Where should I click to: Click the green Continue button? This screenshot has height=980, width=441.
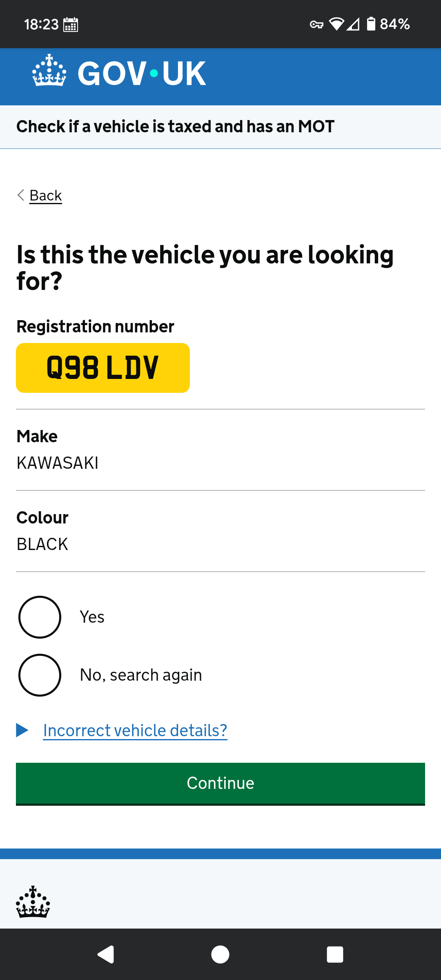[220, 784]
